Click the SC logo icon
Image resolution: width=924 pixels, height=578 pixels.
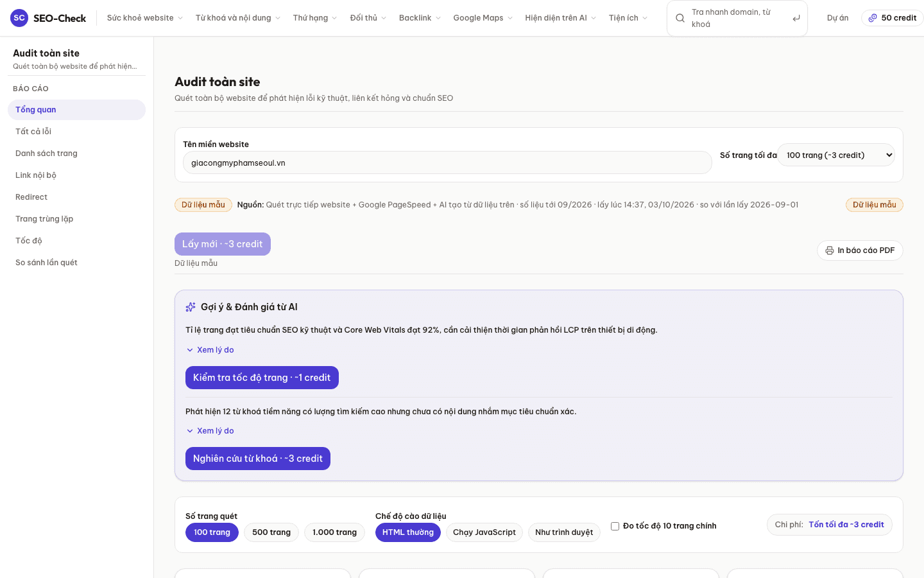coord(19,18)
